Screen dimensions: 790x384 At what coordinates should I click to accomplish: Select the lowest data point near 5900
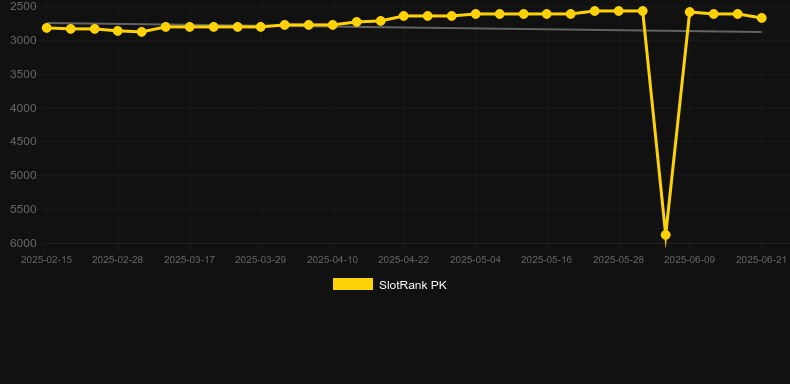pyautogui.click(x=666, y=235)
